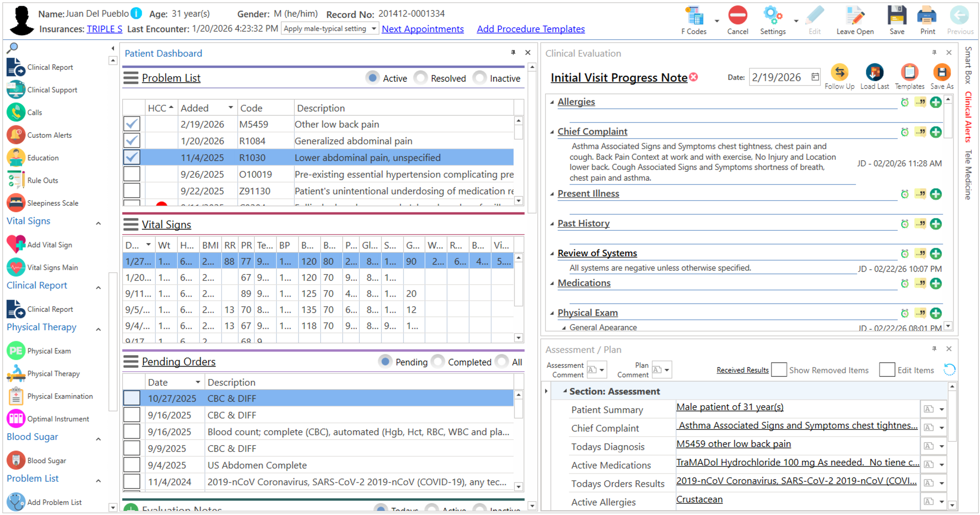Open Assessment Comment dropdown arrow

(x=602, y=370)
